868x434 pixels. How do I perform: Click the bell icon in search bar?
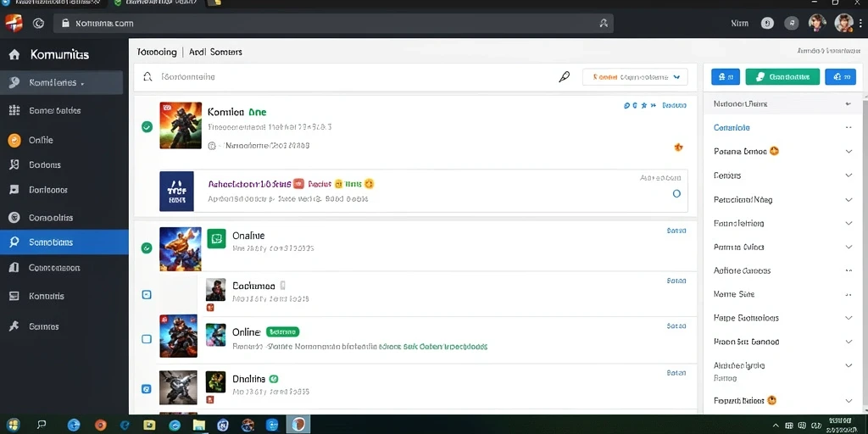coord(147,77)
